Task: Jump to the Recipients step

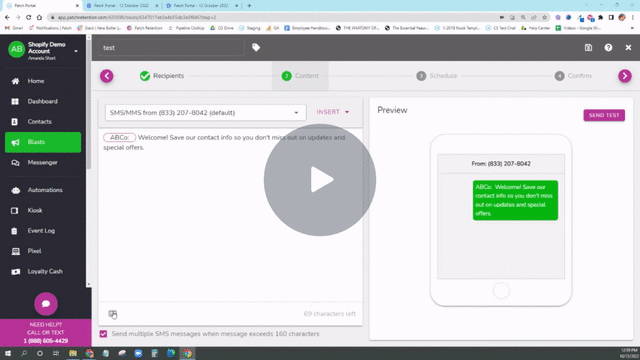Action: [162, 76]
